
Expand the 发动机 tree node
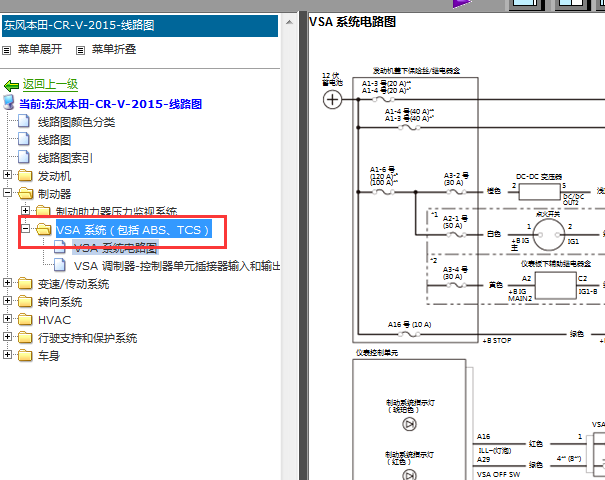coord(7,175)
